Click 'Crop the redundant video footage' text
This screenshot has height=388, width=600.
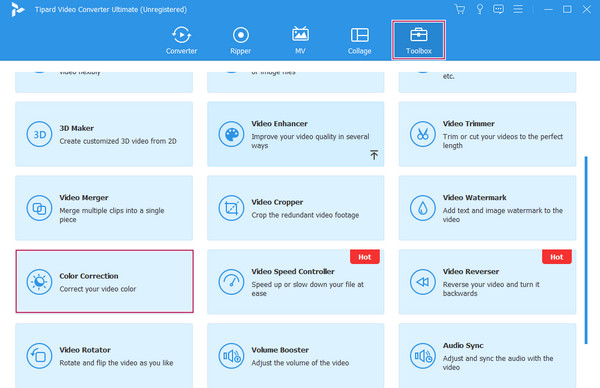click(305, 215)
